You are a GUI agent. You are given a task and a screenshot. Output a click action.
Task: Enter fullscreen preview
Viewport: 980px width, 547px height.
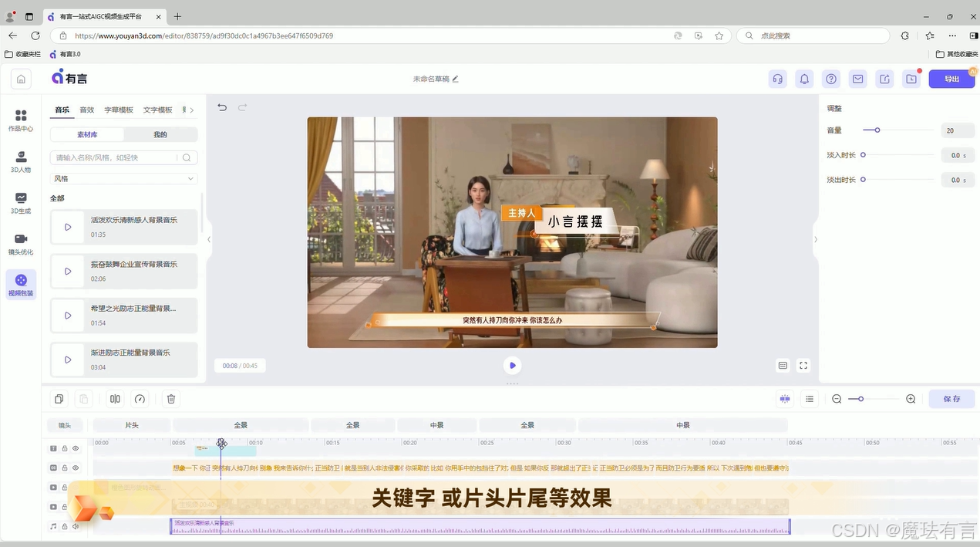tap(803, 366)
